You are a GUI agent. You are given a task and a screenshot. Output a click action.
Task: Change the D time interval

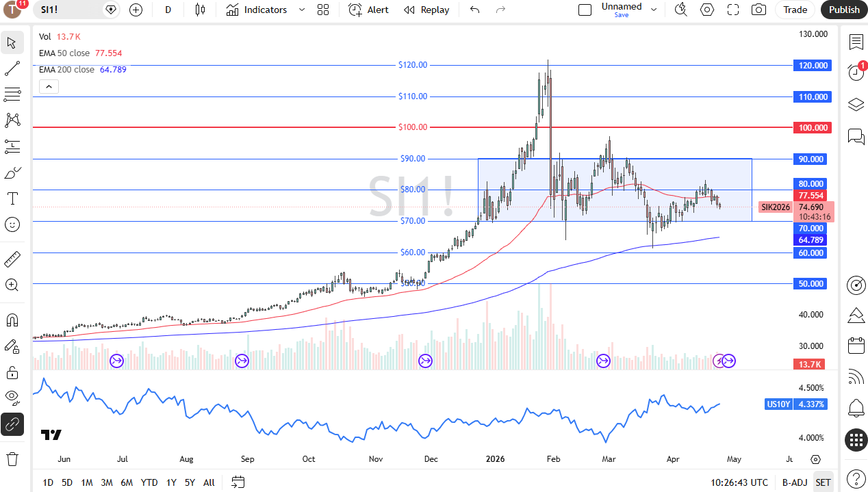click(x=168, y=10)
